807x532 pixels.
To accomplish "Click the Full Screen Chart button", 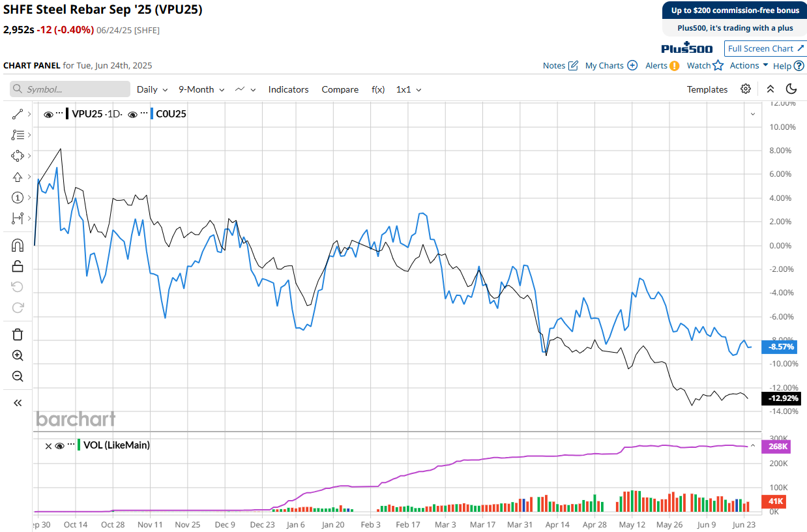I will (x=765, y=48).
